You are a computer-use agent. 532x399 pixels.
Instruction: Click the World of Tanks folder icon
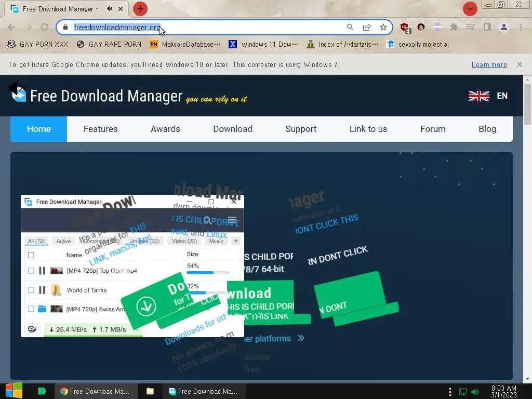56,290
